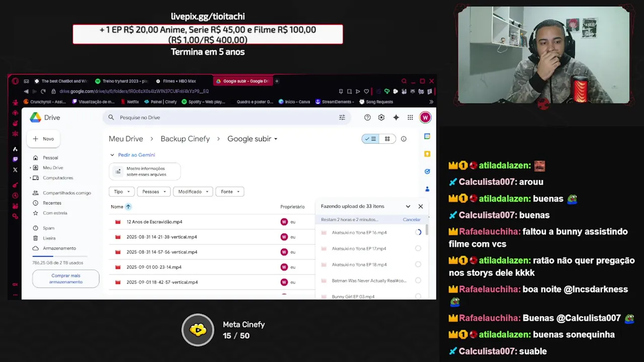
Task: Click Comprar mais armazenamento button
Action: [x=65, y=279]
